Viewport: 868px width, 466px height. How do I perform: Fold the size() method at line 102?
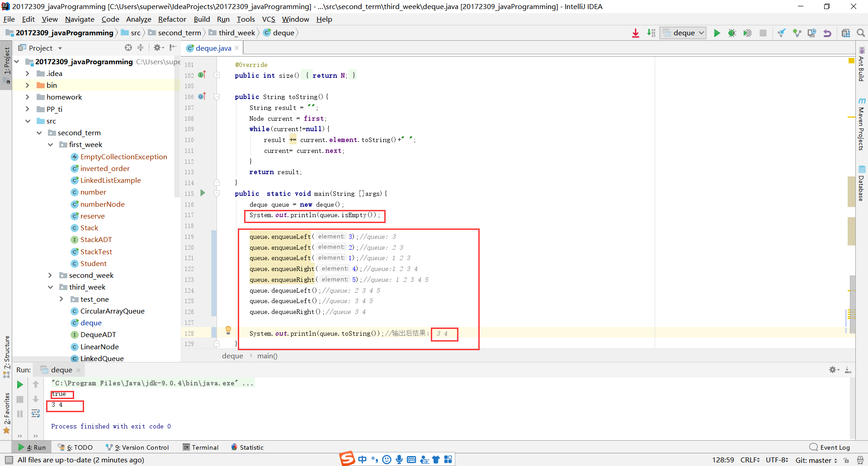pyautogui.click(x=217, y=75)
